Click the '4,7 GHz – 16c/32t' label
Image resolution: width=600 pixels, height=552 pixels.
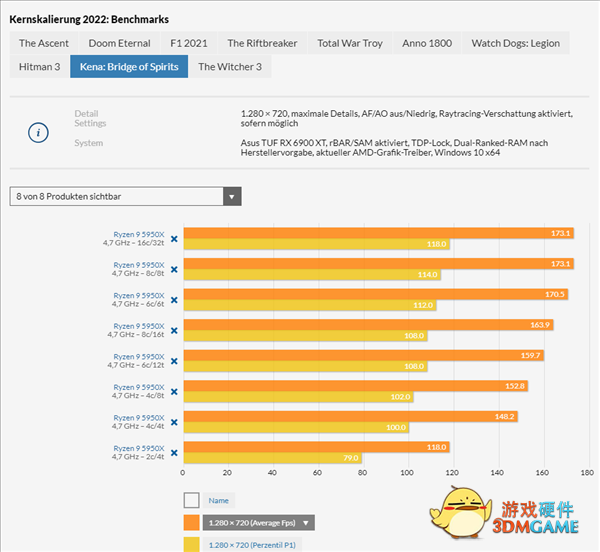tap(133, 243)
